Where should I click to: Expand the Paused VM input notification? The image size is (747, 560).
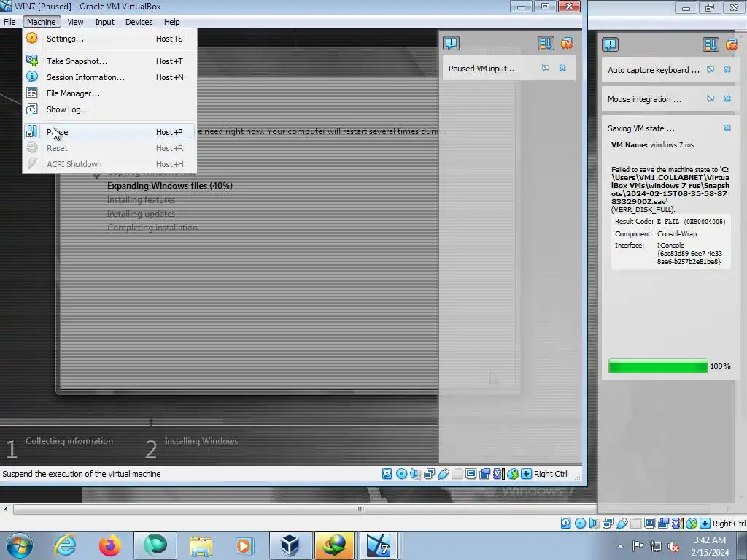[x=483, y=69]
